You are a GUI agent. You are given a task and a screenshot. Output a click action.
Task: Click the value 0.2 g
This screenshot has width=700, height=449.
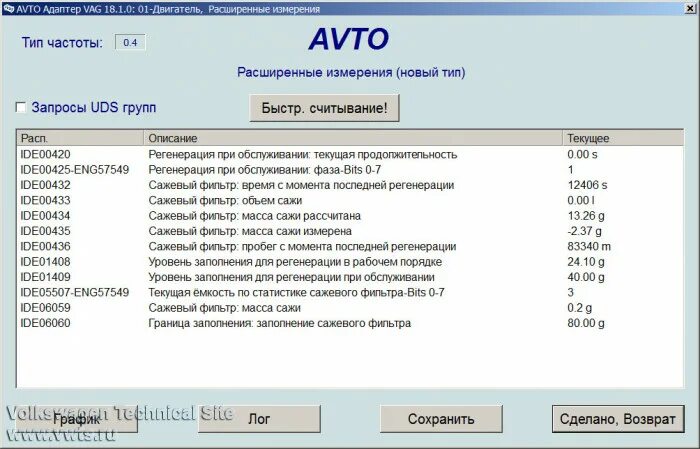click(579, 308)
